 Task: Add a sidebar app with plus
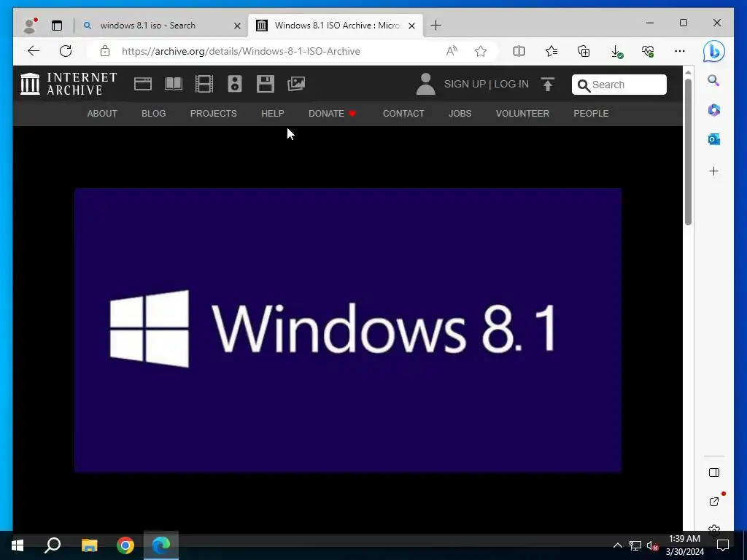click(x=713, y=171)
